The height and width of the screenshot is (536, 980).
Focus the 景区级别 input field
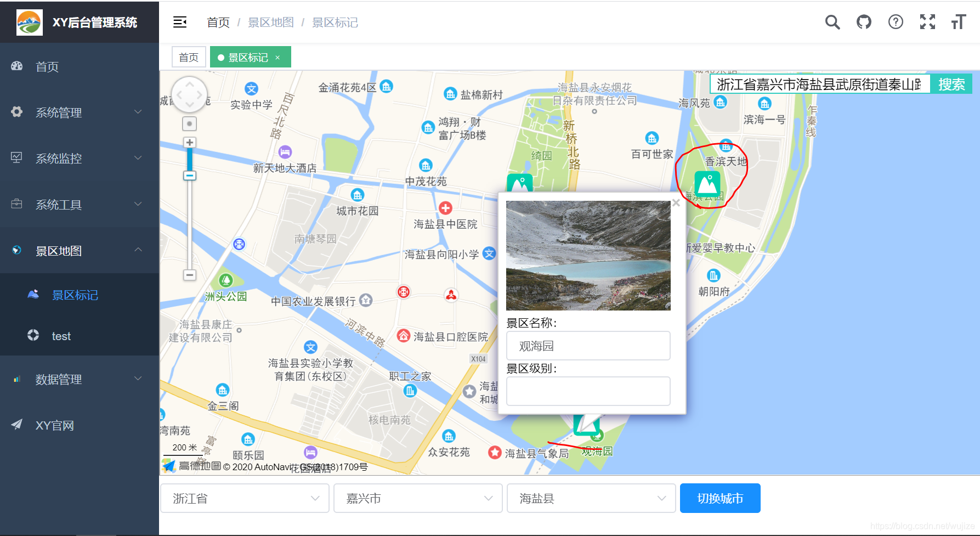588,391
